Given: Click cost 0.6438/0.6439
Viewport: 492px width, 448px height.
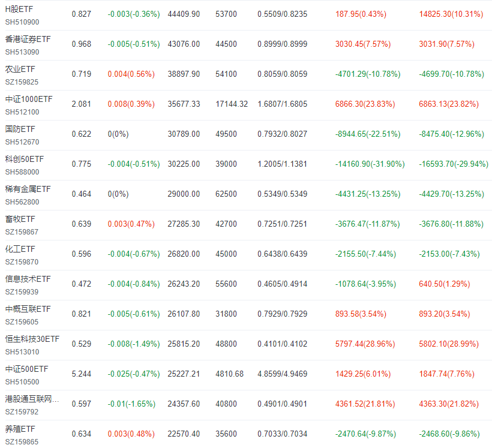Looking at the screenshot, I should [282, 254].
